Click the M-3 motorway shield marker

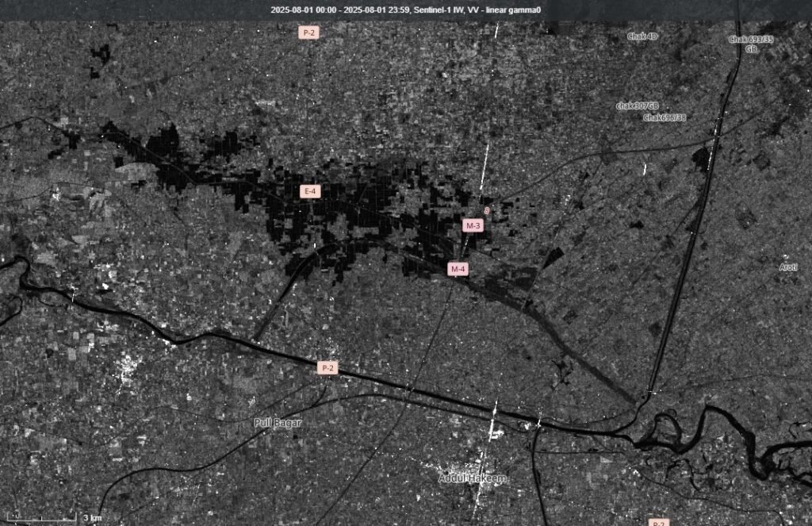click(473, 225)
